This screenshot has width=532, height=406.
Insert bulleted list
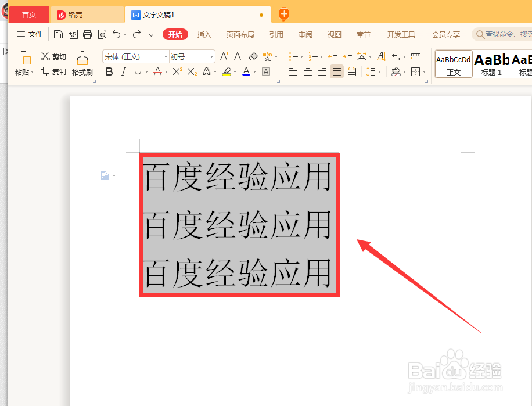pos(294,56)
